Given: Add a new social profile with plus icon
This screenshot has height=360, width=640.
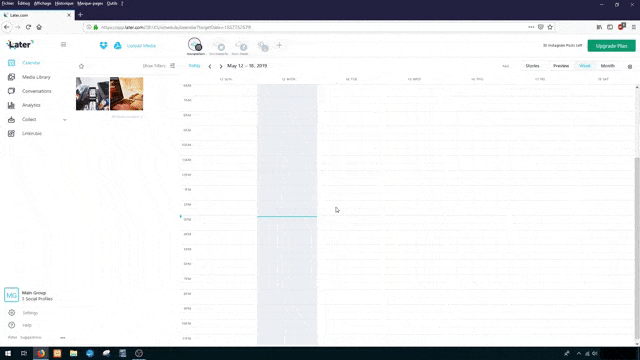Looking at the screenshot, I should click(279, 45).
